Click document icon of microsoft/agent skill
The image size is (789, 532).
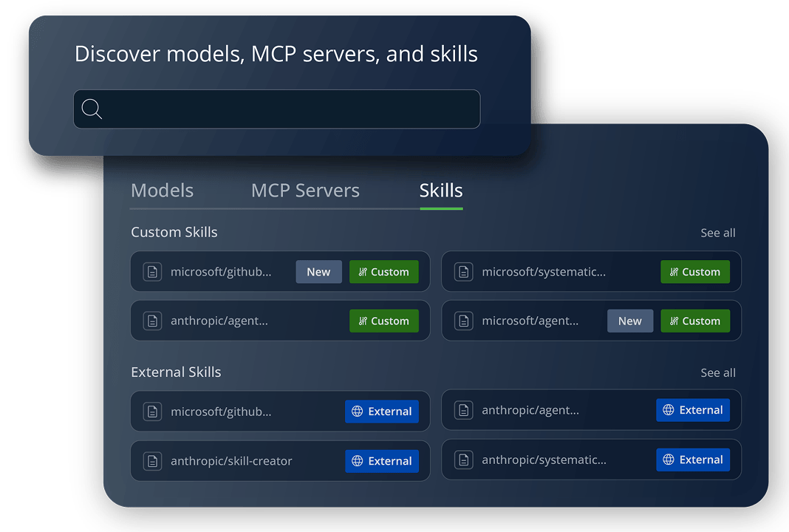coord(463,321)
